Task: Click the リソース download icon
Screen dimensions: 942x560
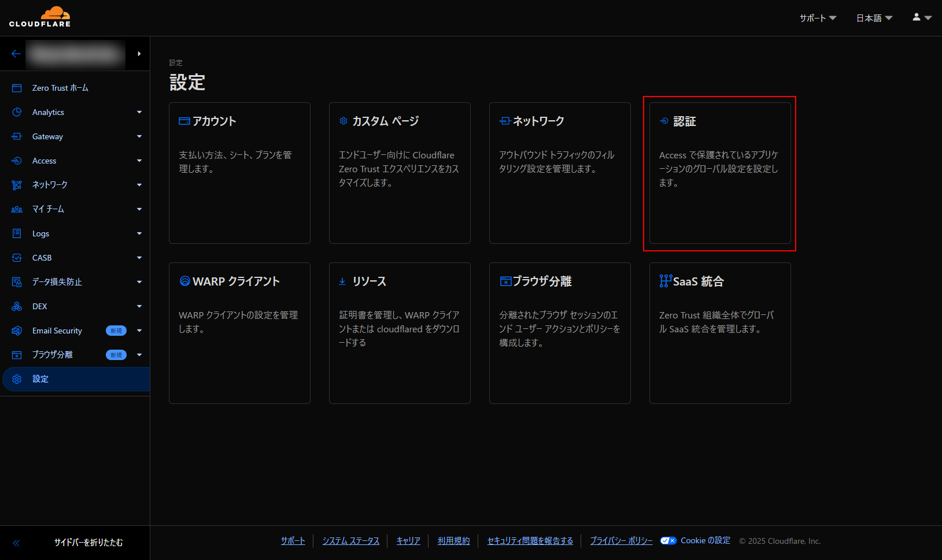Action: [342, 281]
